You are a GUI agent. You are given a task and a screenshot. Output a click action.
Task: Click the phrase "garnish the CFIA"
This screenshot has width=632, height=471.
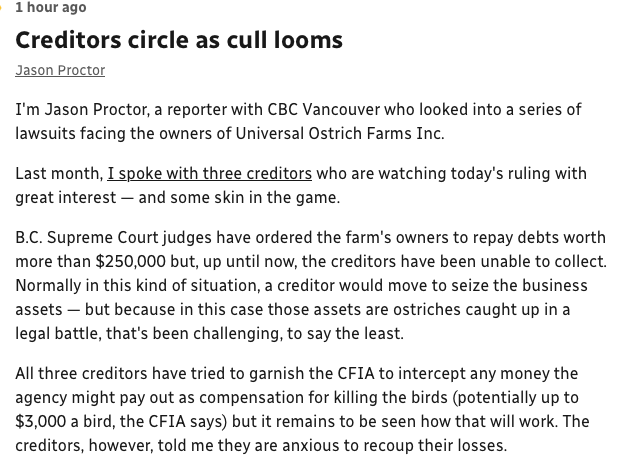click(x=264, y=373)
